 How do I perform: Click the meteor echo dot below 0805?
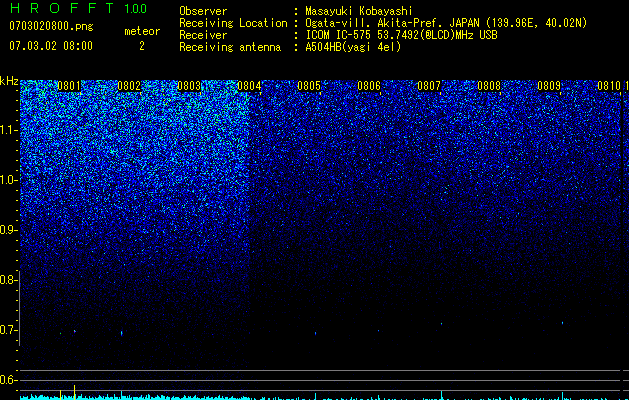[x=315, y=333]
